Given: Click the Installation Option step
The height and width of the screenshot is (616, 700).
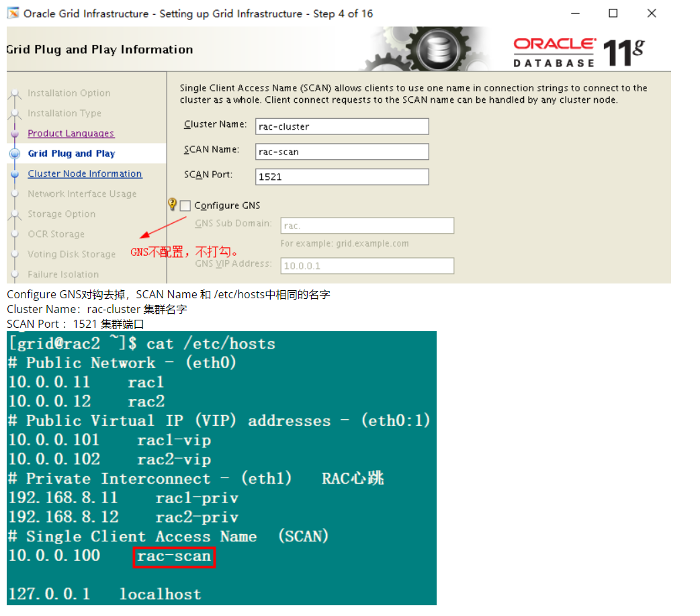Looking at the screenshot, I should 69,93.
